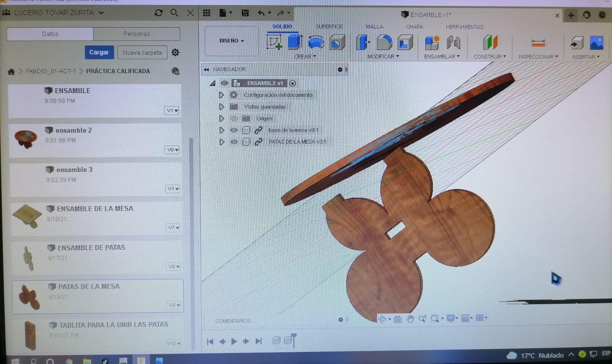The width and height of the screenshot is (612, 364).
Task: Open project in web globe icon
Action: click(x=175, y=71)
